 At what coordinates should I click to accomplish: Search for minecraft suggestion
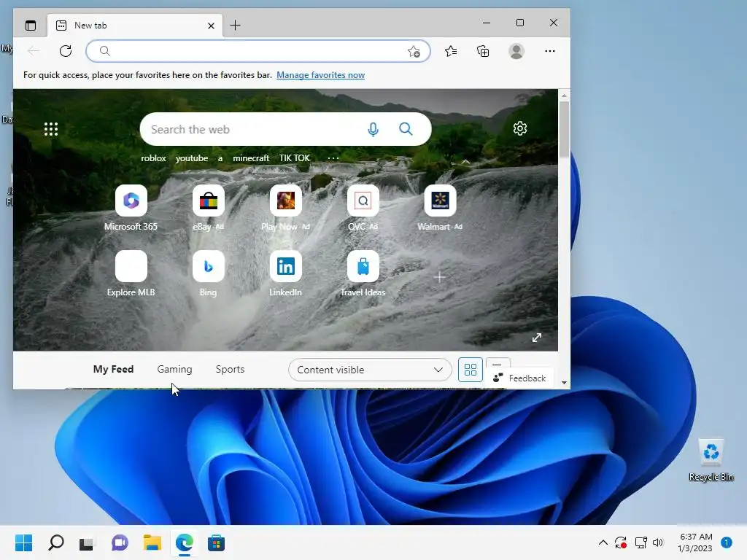tap(251, 158)
